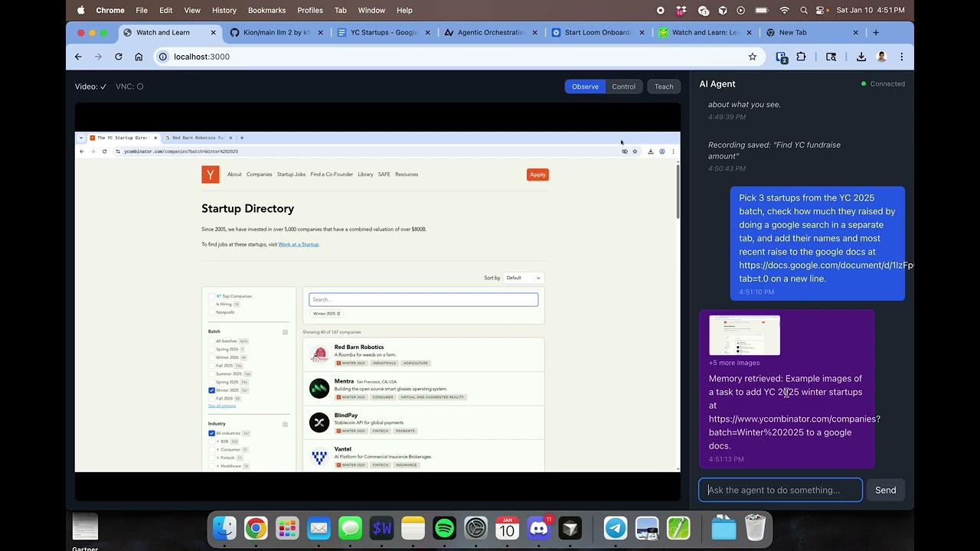
Task: Open Telegram from the Dock
Action: pos(616,528)
